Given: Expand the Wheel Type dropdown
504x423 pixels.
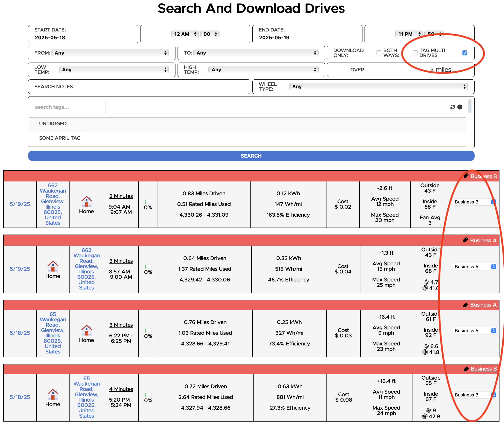Looking at the screenshot, I should coord(379,87).
